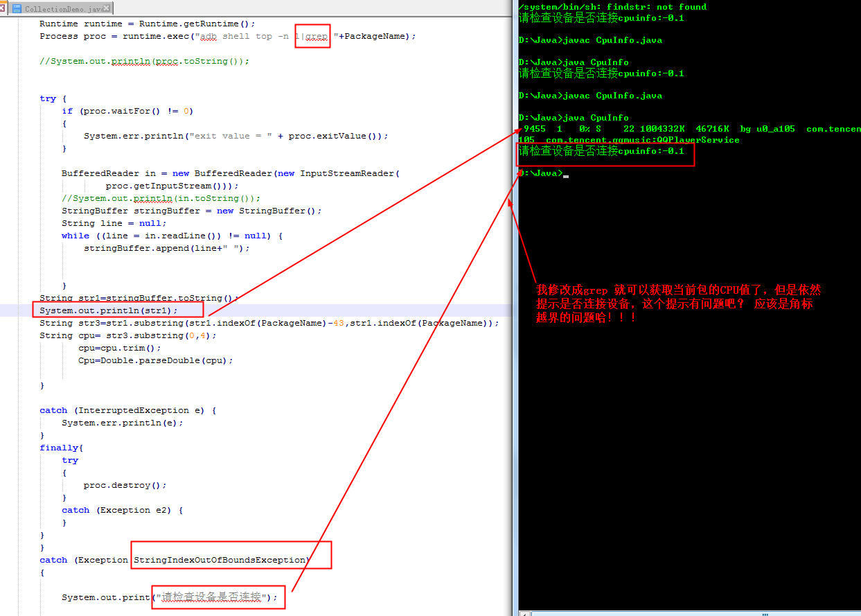Click the "catch (Exception StringIndexOutOfBoundsException)" line

175,560
